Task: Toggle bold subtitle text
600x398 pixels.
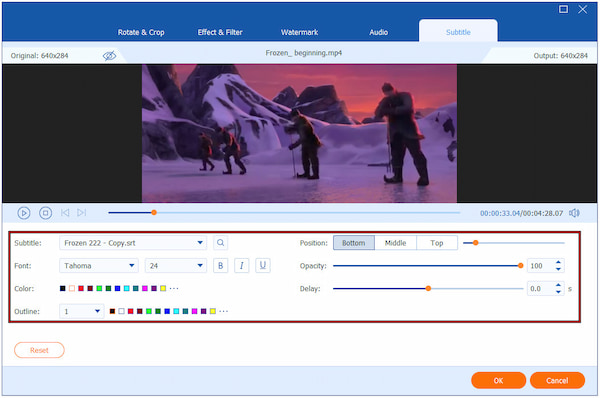Action: pos(220,266)
